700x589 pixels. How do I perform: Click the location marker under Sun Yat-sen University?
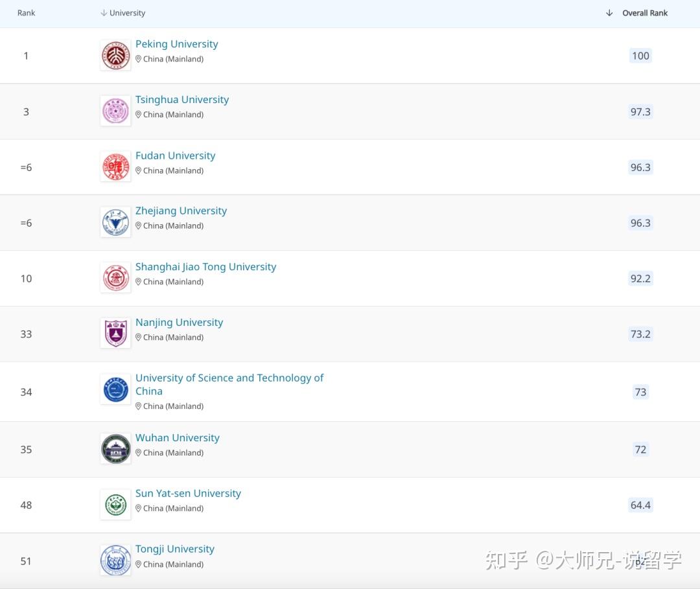[139, 509]
